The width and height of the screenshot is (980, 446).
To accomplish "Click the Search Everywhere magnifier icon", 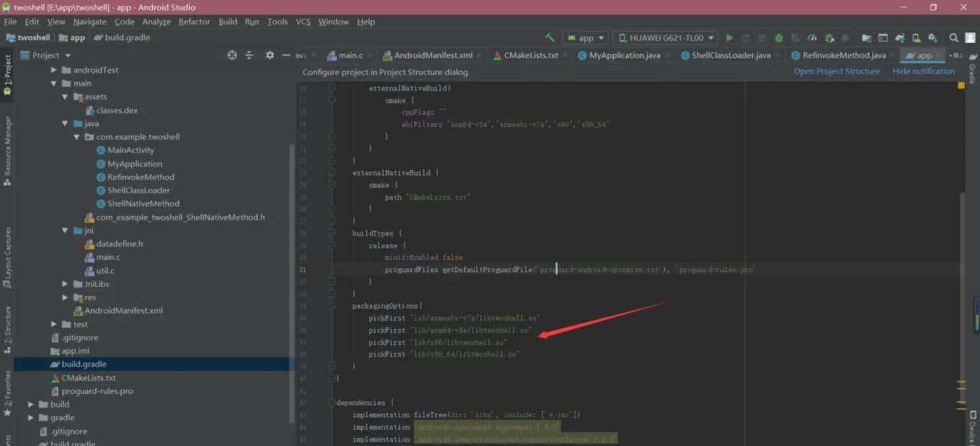I will pos(953,37).
